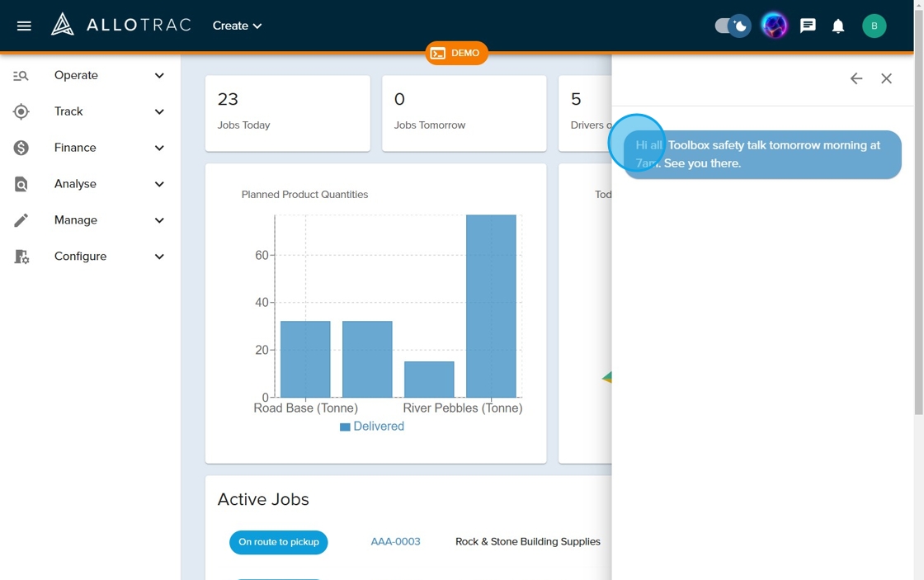
Task: Click the Finance dollar icon in sidebar
Action: tap(21, 148)
